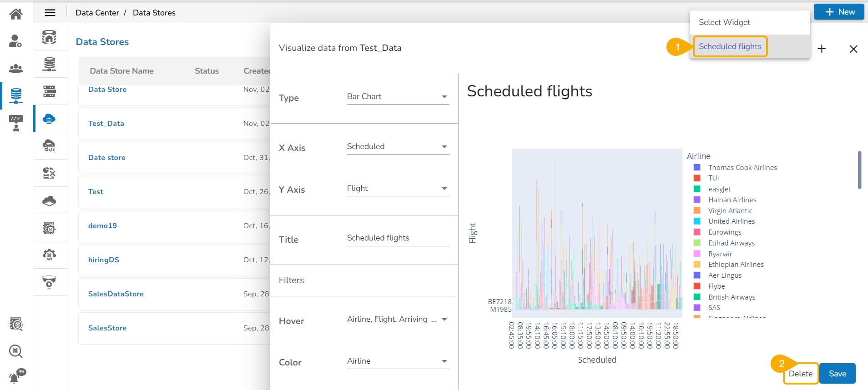868x390 pixels.
Task: Toggle United Airlines legend entry
Action: [732, 221]
